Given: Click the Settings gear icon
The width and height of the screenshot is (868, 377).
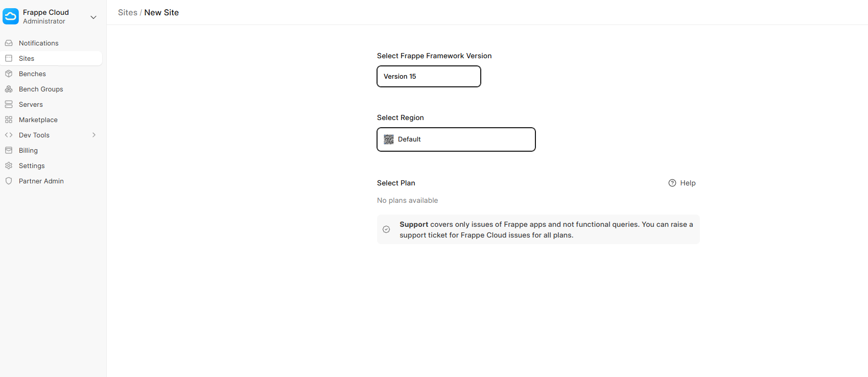Looking at the screenshot, I should (x=9, y=166).
